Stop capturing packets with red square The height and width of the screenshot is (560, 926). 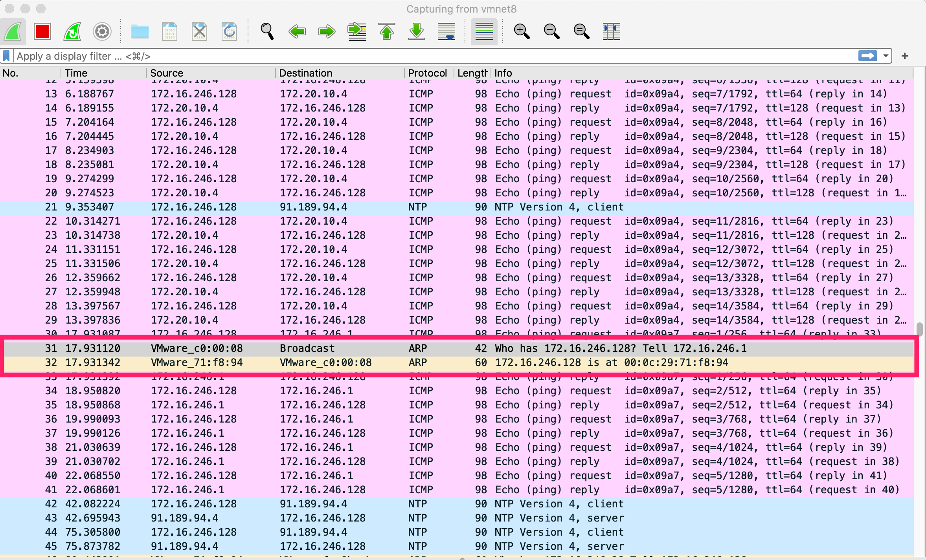(42, 31)
